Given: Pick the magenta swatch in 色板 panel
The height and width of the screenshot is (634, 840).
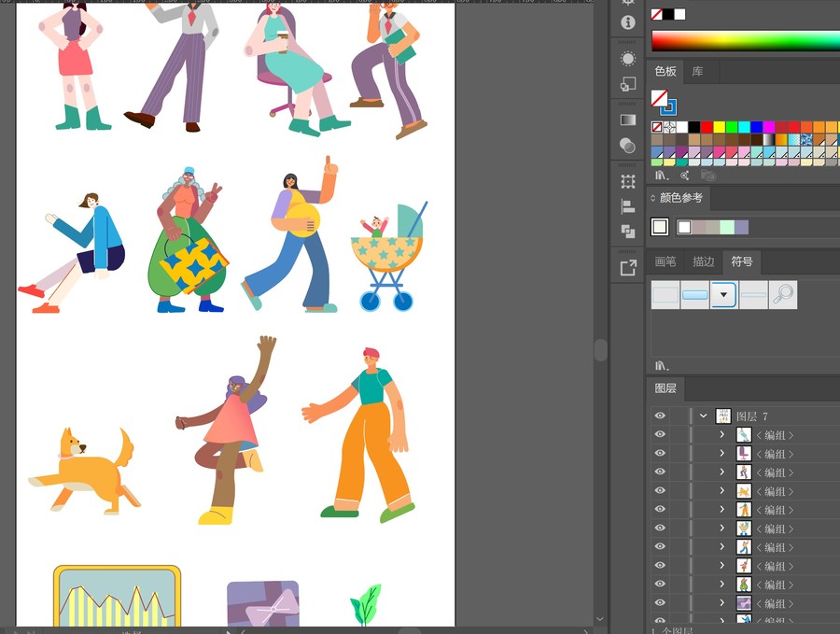Looking at the screenshot, I should (x=769, y=127).
